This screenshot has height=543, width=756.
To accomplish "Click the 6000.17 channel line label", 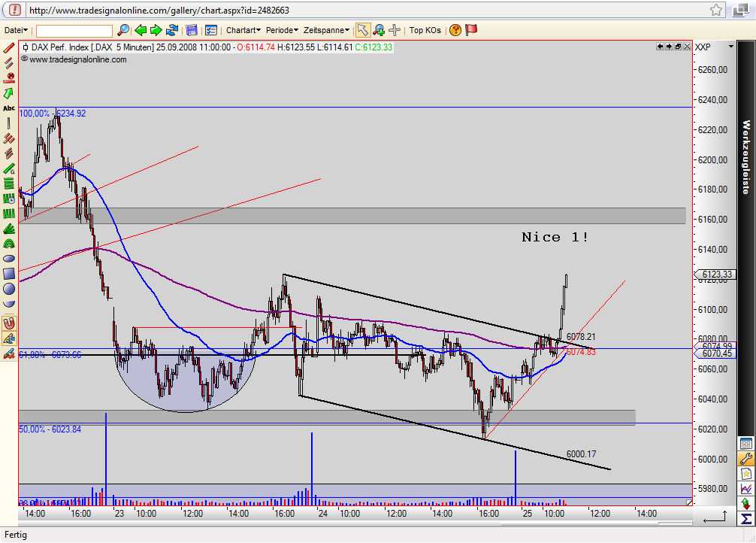I will [581, 454].
